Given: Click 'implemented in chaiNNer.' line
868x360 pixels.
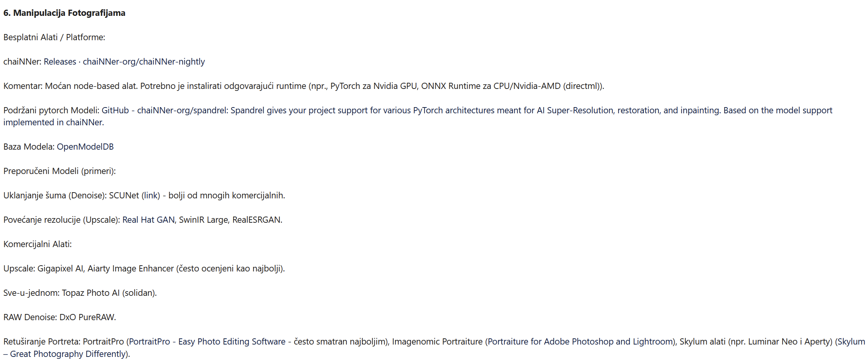Looking at the screenshot, I should pos(54,122).
